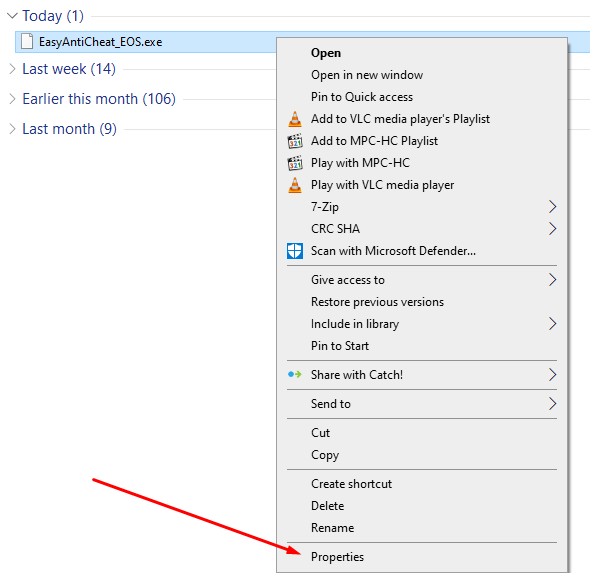Click the VLC cone icon beside Add to Playlist
This screenshot has width=590, height=573.
pyautogui.click(x=295, y=119)
